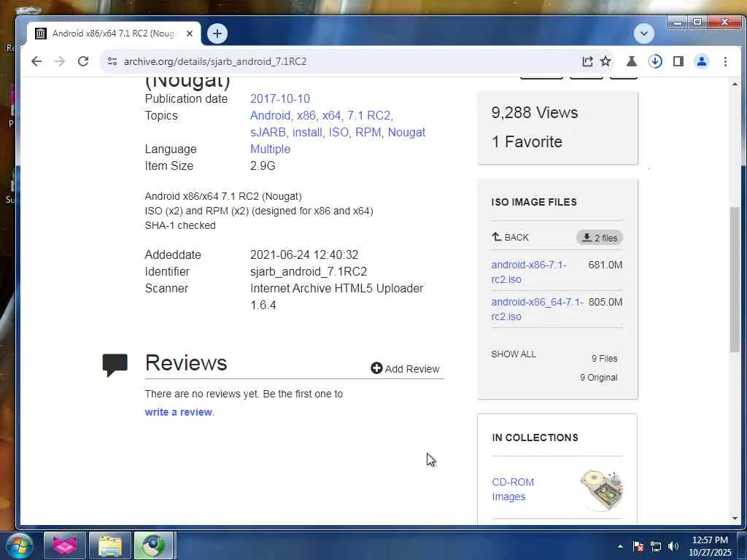Select the identifier sjarb_android_7.1RC2 text
Image resolution: width=747 pixels, height=560 pixels.
point(309,271)
